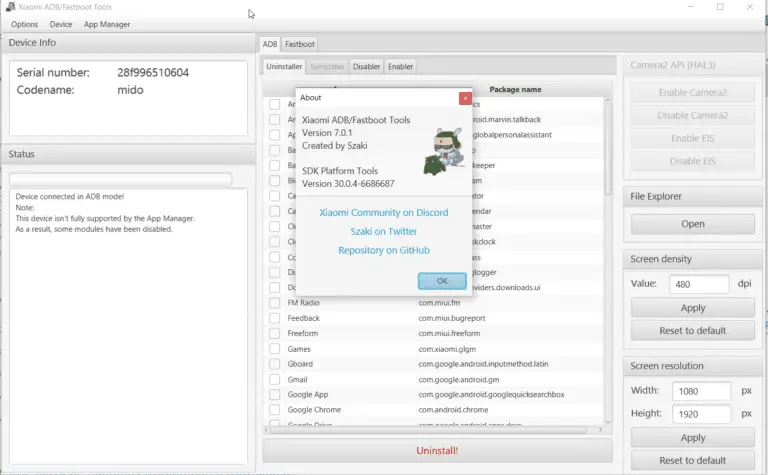This screenshot has height=475, width=768.
Task: Apply the screen density value
Action: (693, 308)
